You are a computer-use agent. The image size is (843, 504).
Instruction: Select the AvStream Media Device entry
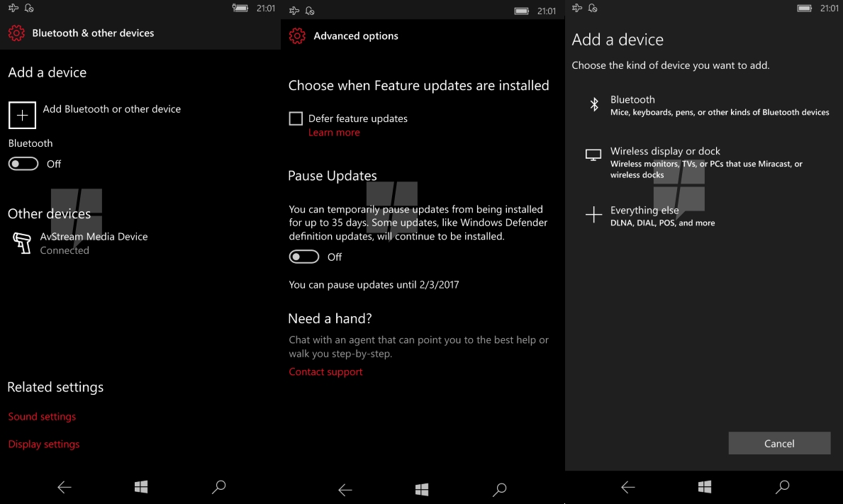click(79, 243)
